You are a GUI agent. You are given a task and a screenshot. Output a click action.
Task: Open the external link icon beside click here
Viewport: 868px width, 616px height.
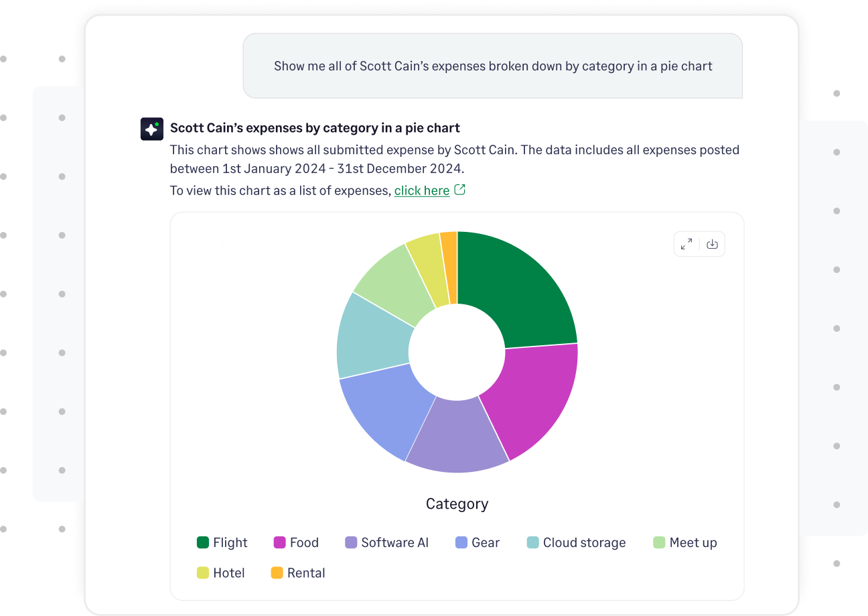[x=459, y=189]
